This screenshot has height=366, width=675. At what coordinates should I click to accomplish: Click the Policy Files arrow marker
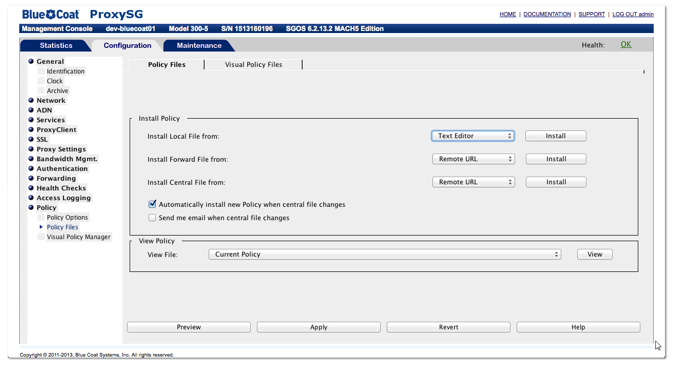click(41, 227)
